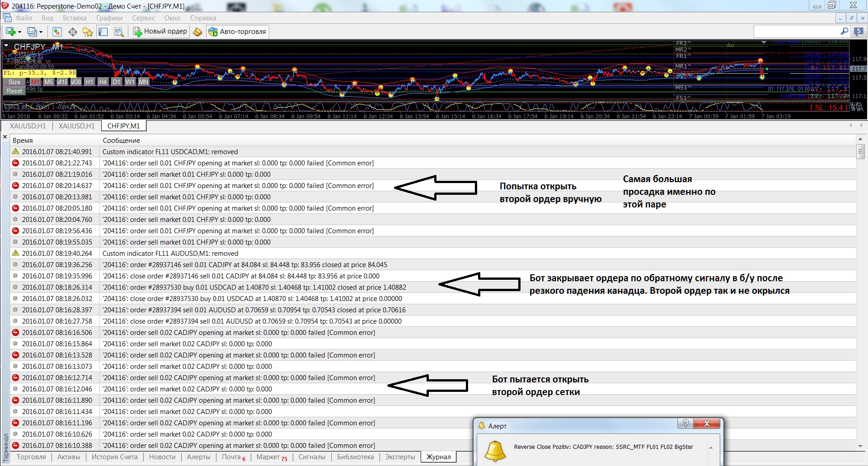
Task: Select the W1 timeframe chart button
Action: click(x=130, y=82)
